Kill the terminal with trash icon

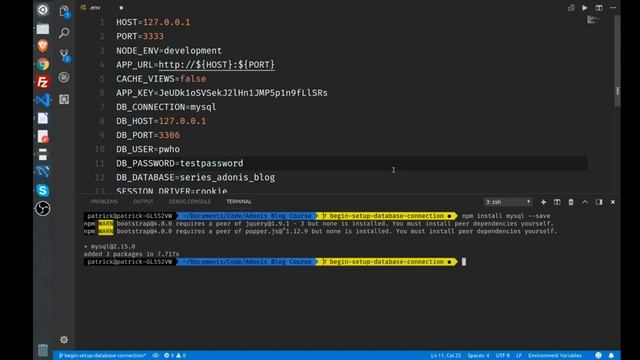(x=571, y=202)
